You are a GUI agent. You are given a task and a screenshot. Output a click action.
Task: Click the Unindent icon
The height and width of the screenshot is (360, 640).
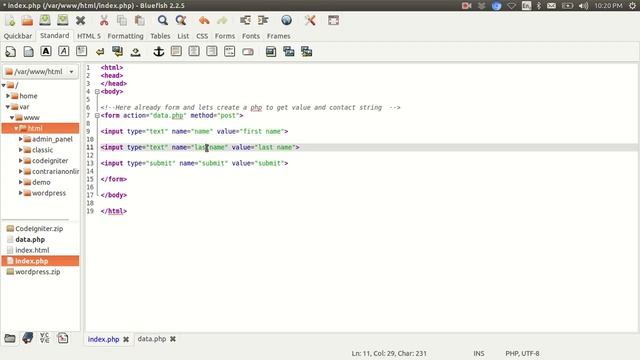(245, 20)
